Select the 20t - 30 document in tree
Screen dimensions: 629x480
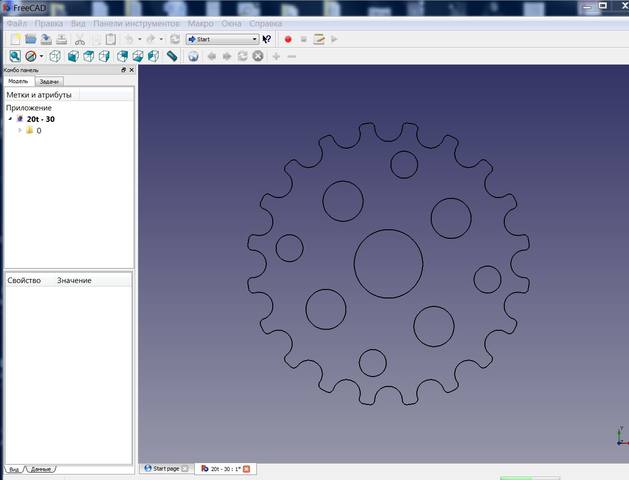point(41,119)
